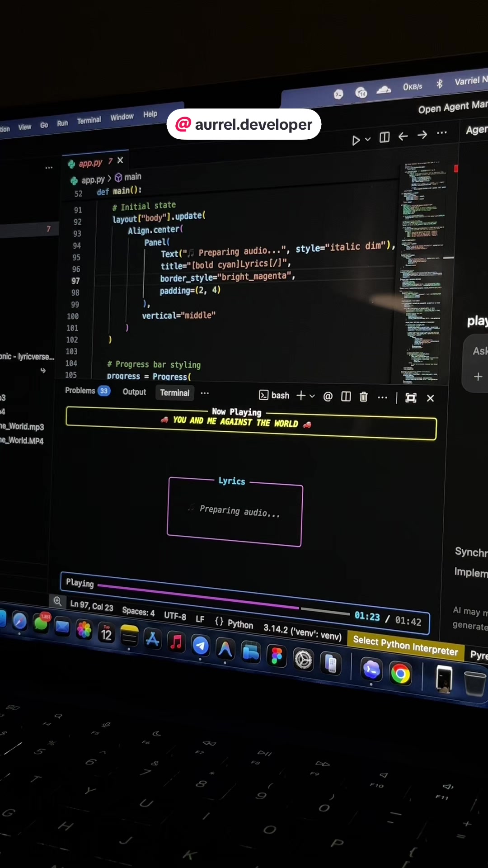Switch to the Problems panel tab
Viewport: 488px width, 868px height.
(x=87, y=391)
